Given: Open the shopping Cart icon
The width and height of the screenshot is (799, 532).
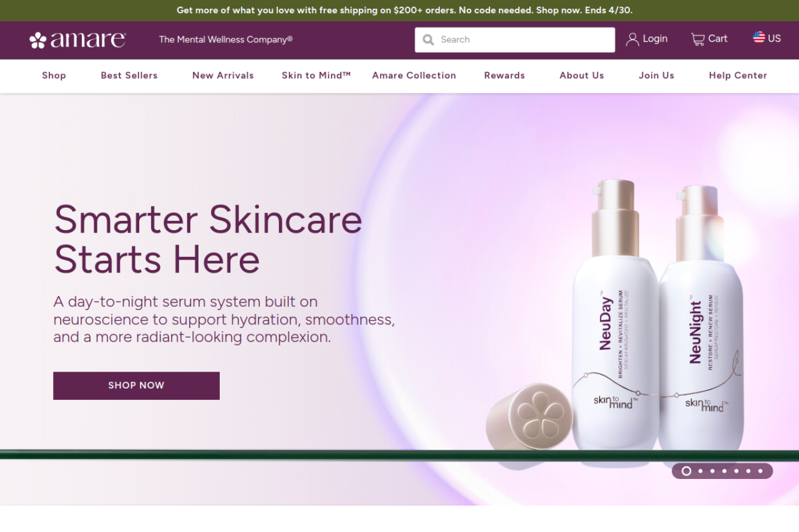Looking at the screenshot, I should pyautogui.click(x=698, y=39).
